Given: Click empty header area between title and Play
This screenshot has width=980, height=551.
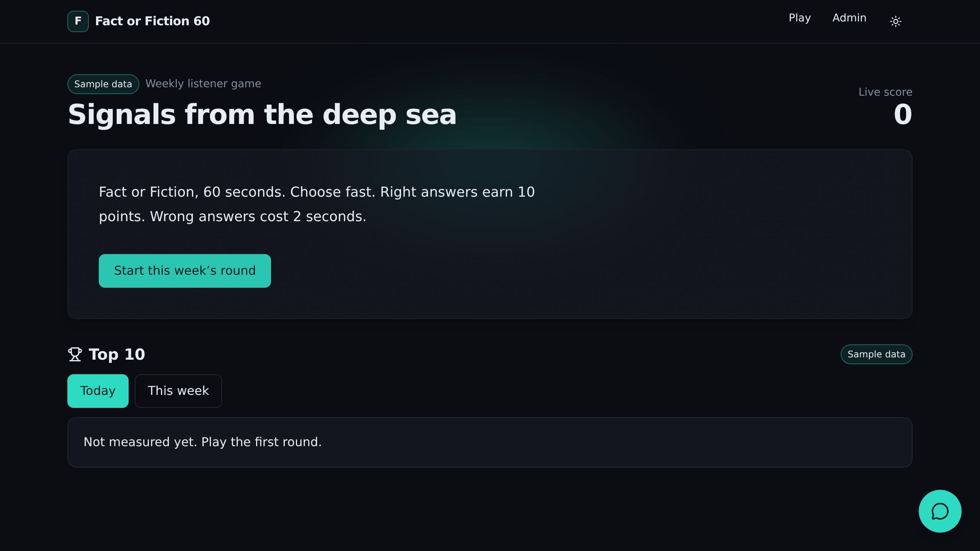Looking at the screenshot, I should (498, 21).
